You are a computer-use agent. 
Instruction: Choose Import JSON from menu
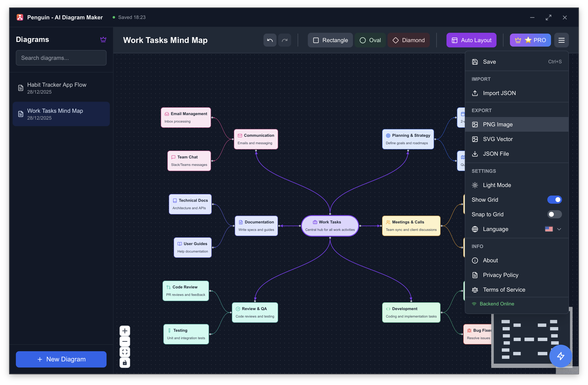click(499, 93)
